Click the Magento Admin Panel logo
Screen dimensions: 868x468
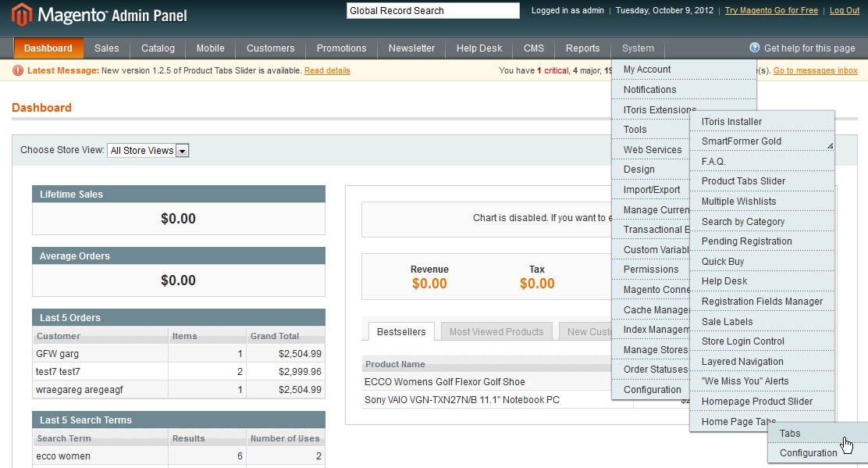[x=100, y=14]
